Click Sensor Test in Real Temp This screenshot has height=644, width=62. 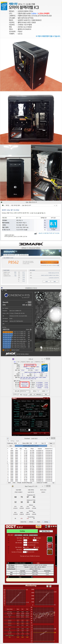[23, 522]
